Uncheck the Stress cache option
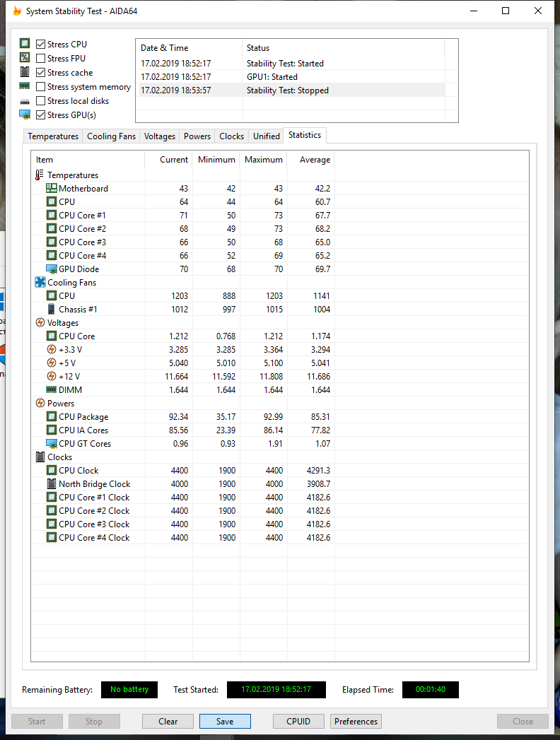Screen dimensions: 560x740 [x=40, y=73]
